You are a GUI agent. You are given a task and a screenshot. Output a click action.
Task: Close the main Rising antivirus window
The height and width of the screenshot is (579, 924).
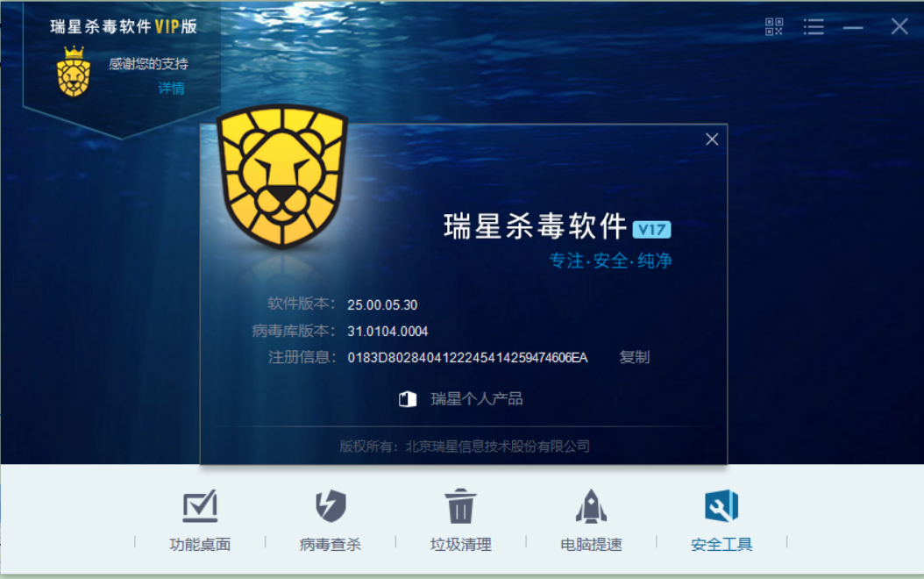coord(899,26)
